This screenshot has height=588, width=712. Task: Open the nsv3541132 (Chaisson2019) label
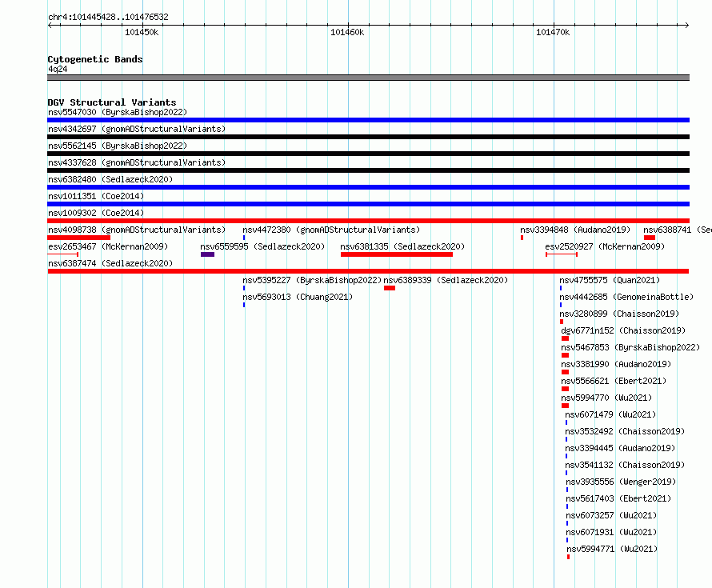tap(625, 465)
